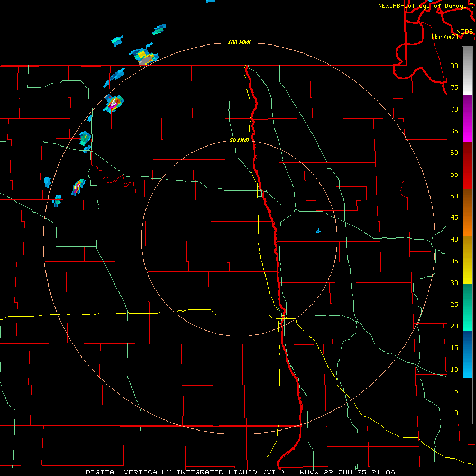The image size is (476, 476).
Task: Click the "[kg/m2]" units label
Action: [445, 37]
